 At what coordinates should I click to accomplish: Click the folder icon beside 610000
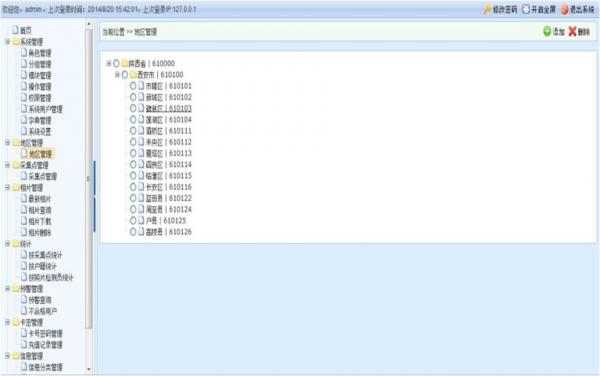point(125,63)
